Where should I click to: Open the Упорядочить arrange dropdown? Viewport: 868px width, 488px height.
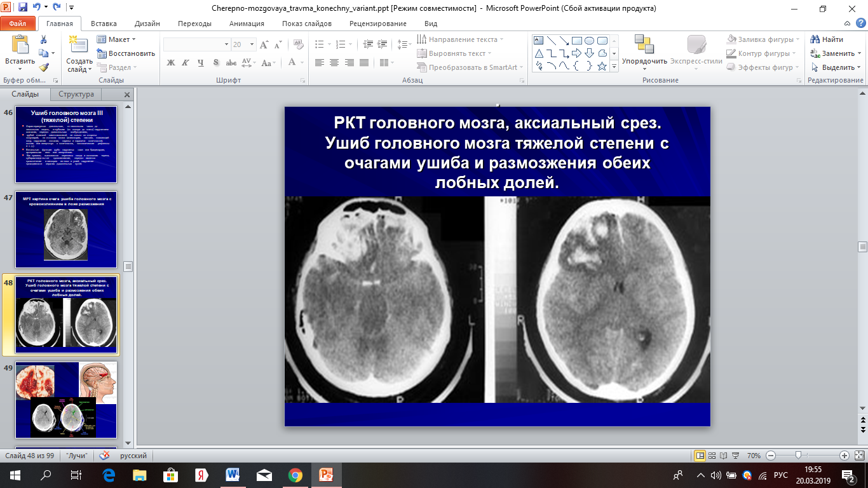(x=644, y=53)
